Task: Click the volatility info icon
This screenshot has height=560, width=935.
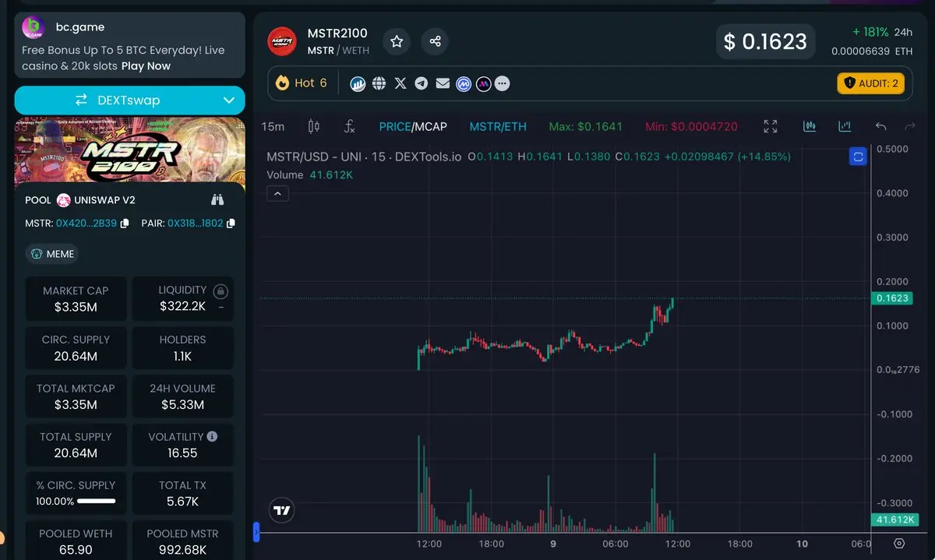Action: point(212,437)
